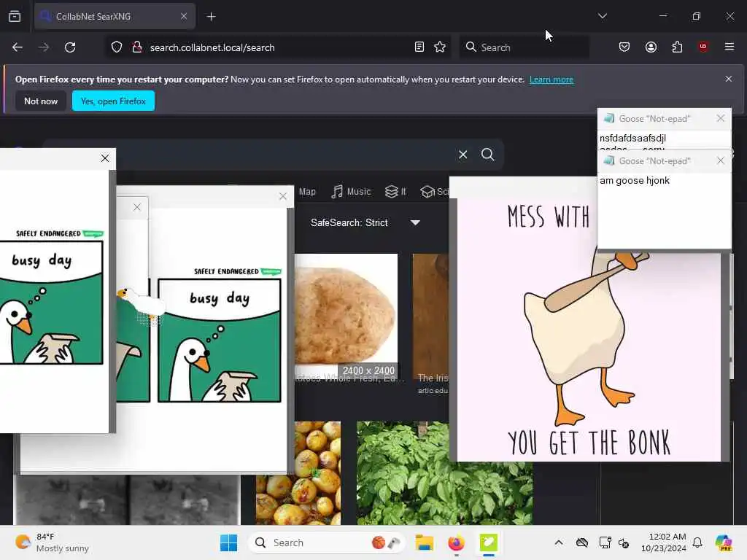Close the left busy day meme window
The height and width of the screenshot is (560, 747).
tap(105, 158)
